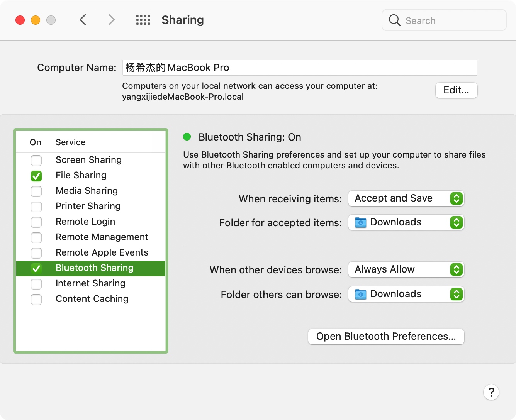516x420 pixels.
Task: Open the When receiving items dropdown
Action: coord(406,198)
